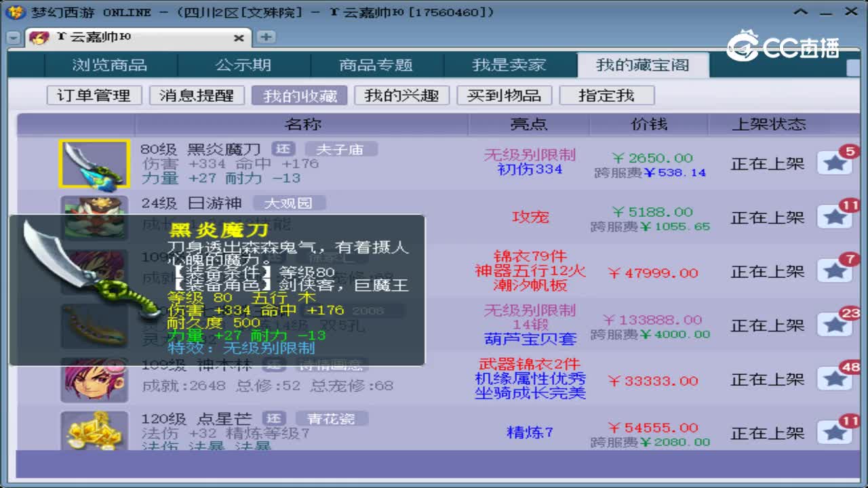Click the scrollbar handle at the top right

click(854, 66)
